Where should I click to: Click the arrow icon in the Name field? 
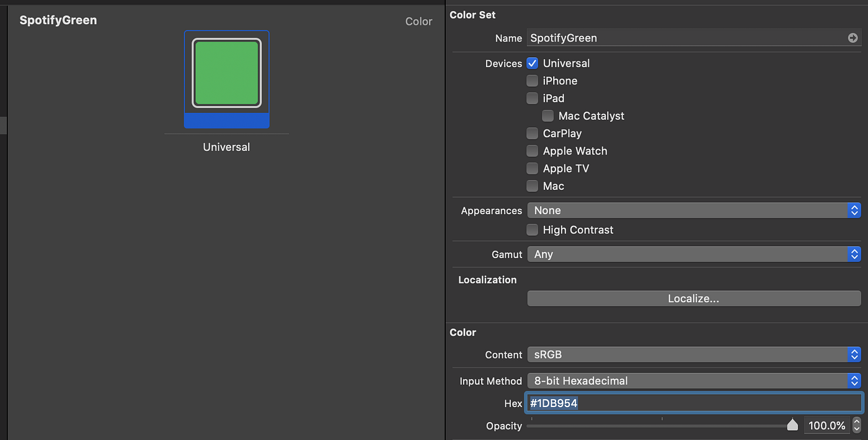[x=854, y=37]
